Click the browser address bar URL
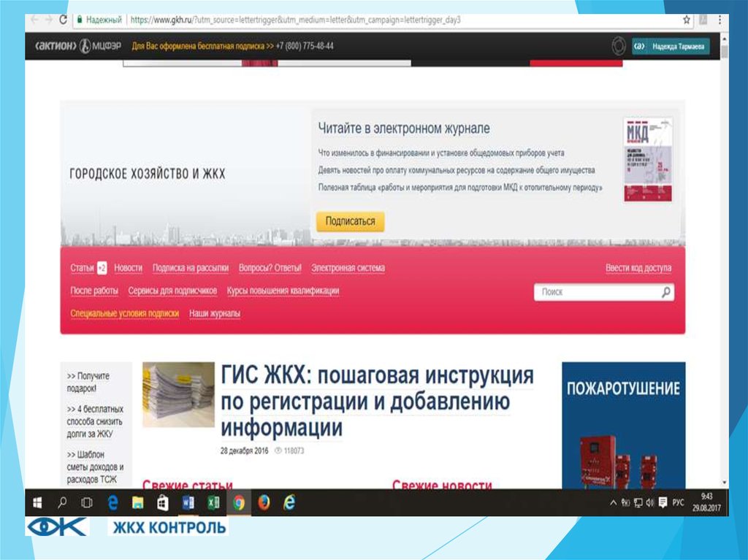Image resolution: width=748 pixels, height=560 pixels. coord(296,20)
